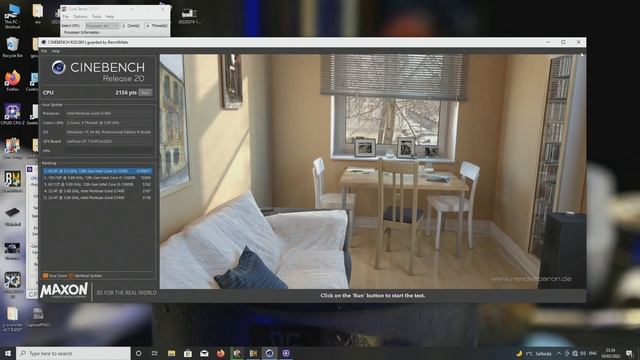Open the BenchMate desktop icon

point(13,181)
